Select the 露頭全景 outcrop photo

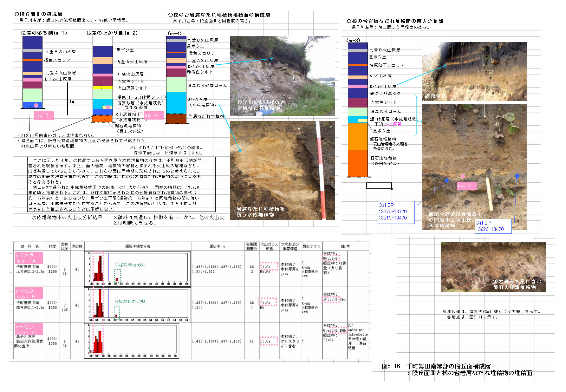click(x=474, y=71)
